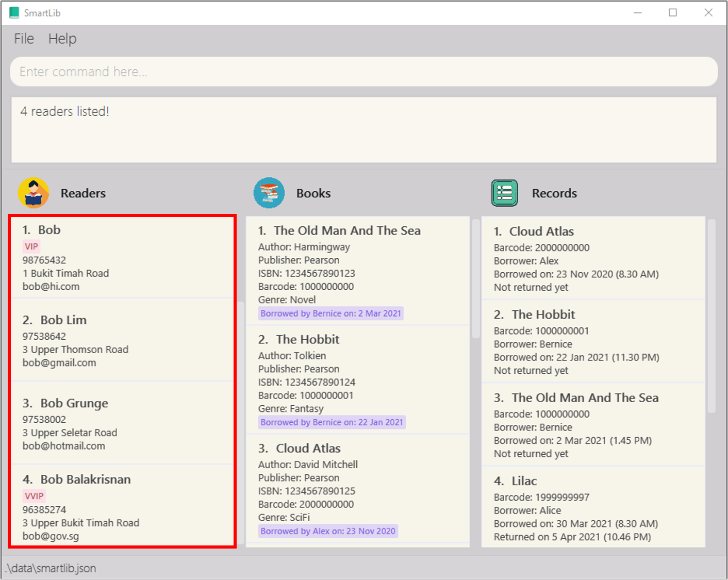The height and width of the screenshot is (580, 728).
Task: Click phone number 96385274
Action: click(x=44, y=510)
